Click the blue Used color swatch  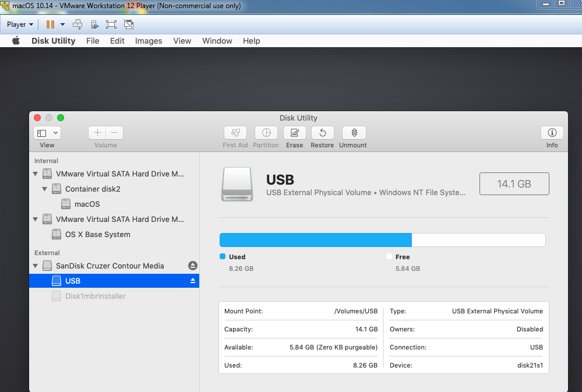(x=223, y=256)
